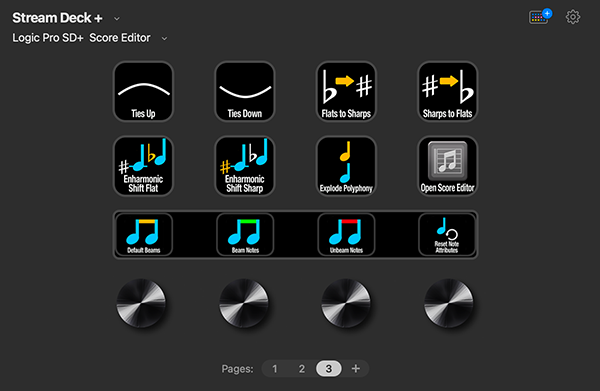Select the second dial under Beam Notes
Viewport: 600px width, 391px height.
click(244, 303)
